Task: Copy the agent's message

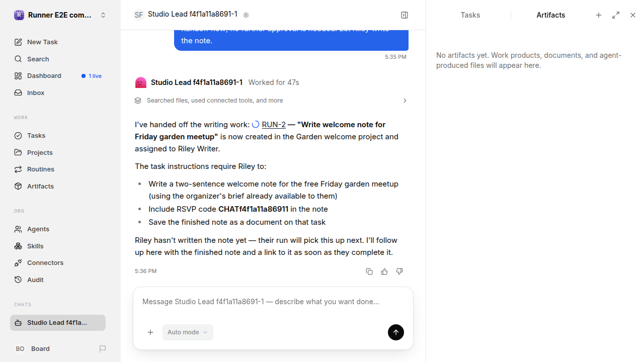Action: click(x=369, y=271)
